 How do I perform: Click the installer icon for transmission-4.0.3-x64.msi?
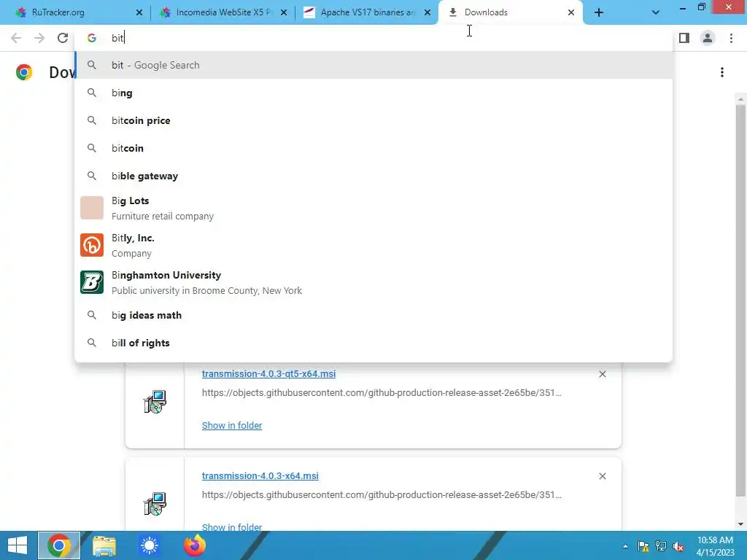(x=155, y=503)
